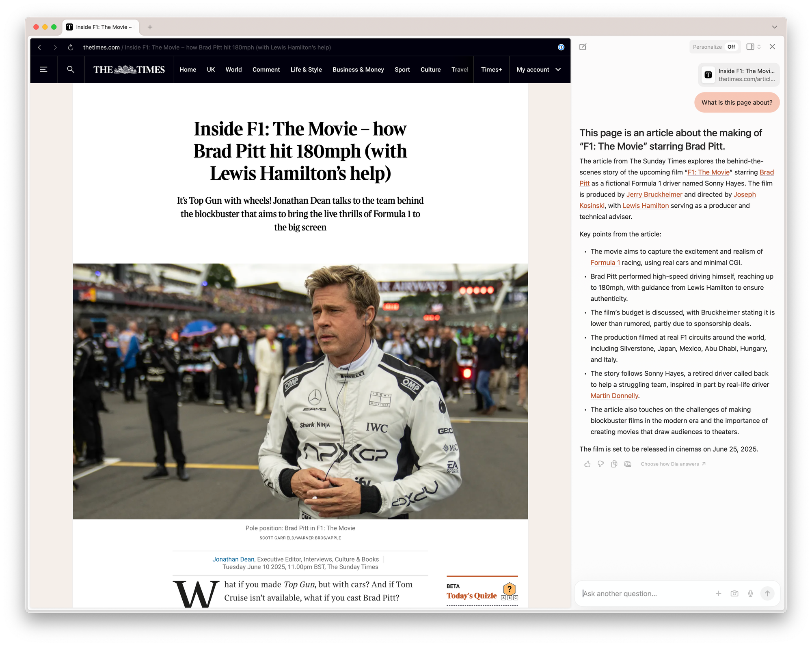
Task: Give the answer a thumbs up
Action: pos(587,464)
